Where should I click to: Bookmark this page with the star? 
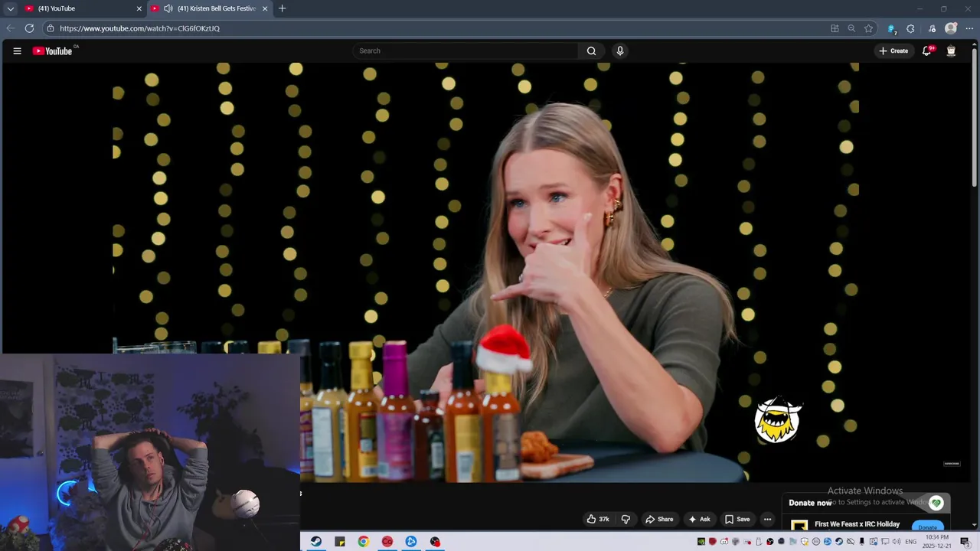(x=868, y=28)
